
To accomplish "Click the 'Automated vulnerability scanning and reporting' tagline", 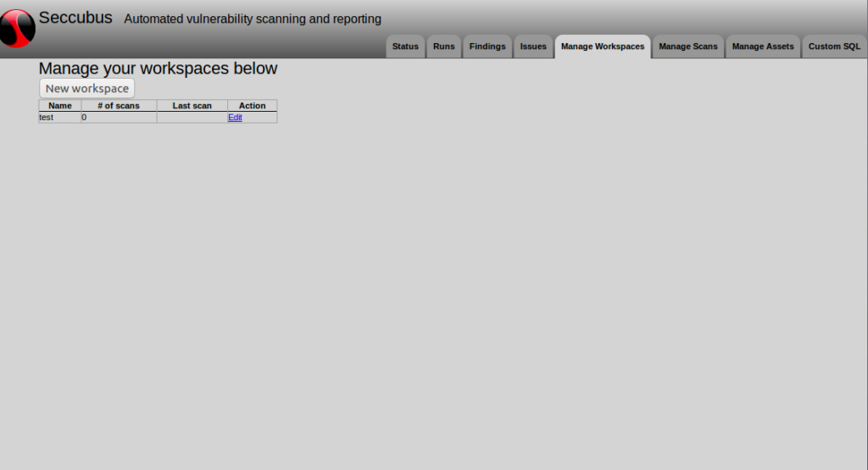I will pyautogui.click(x=253, y=19).
